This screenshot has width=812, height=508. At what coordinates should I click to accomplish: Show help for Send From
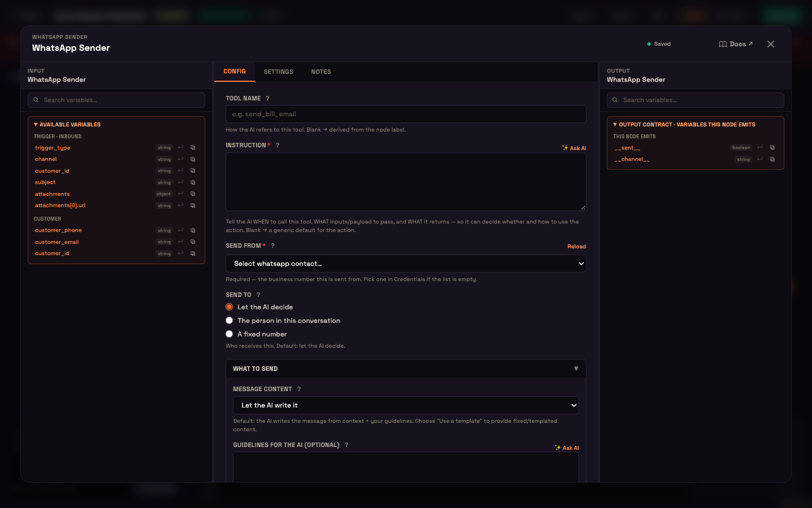272,246
